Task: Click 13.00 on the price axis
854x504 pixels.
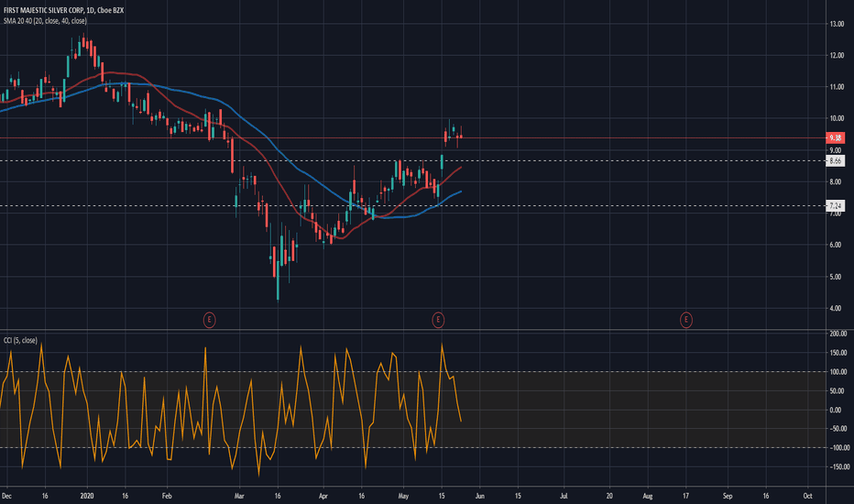Action: pos(837,24)
